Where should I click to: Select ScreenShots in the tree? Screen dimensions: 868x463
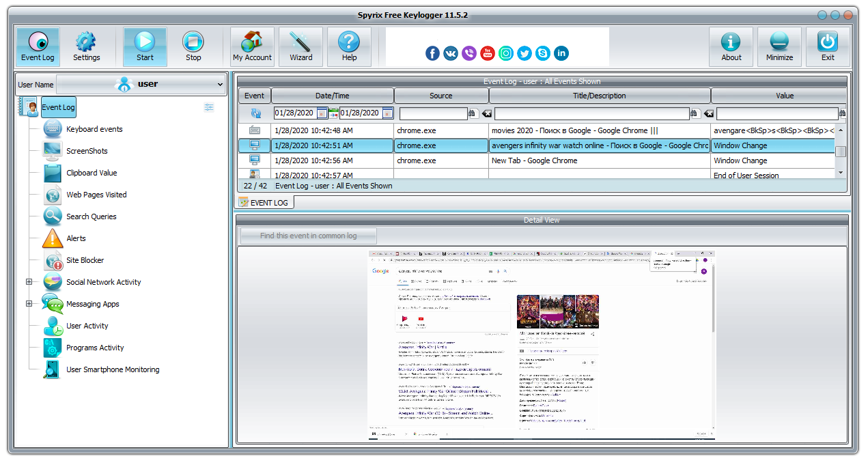pos(87,151)
